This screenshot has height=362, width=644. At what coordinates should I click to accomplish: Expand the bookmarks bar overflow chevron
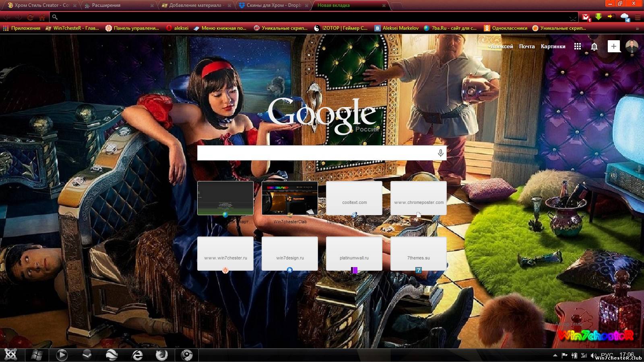tap(637, 28)
